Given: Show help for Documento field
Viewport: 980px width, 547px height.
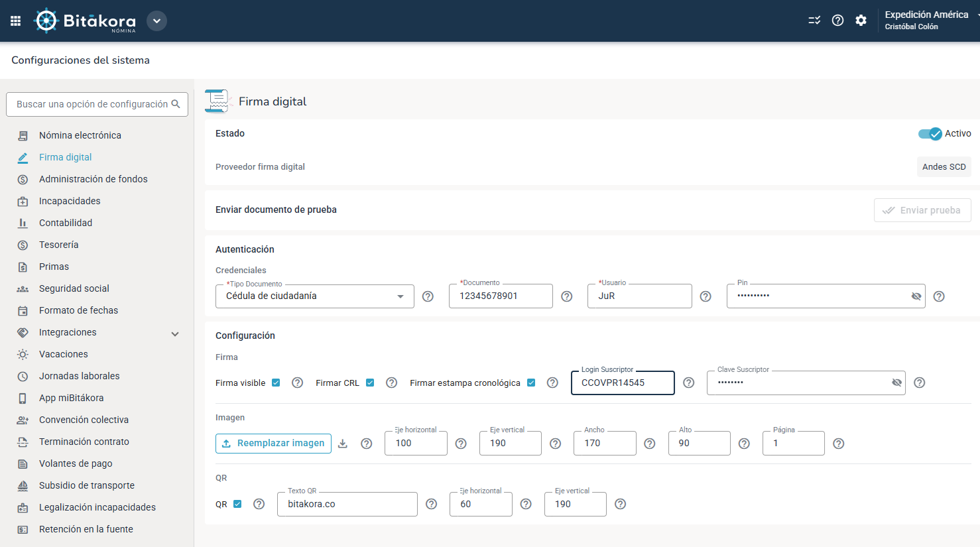Looking at the screenshot, I should coord(566,296).
